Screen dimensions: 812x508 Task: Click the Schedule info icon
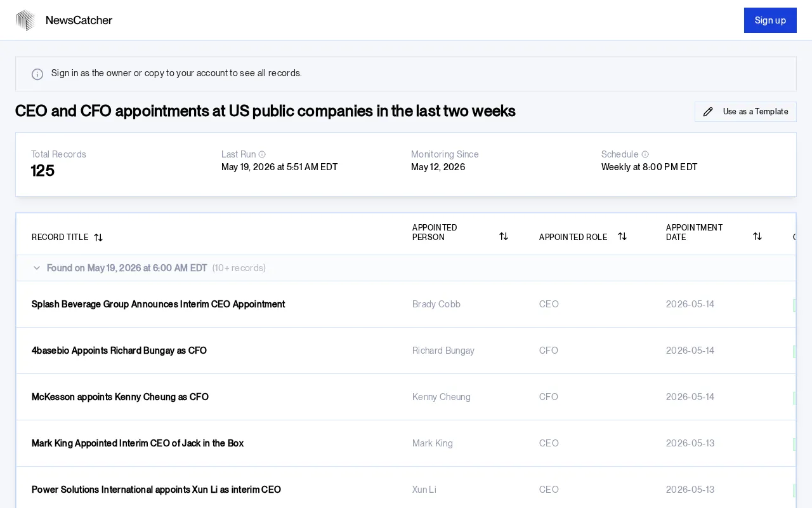pos(645,154)
